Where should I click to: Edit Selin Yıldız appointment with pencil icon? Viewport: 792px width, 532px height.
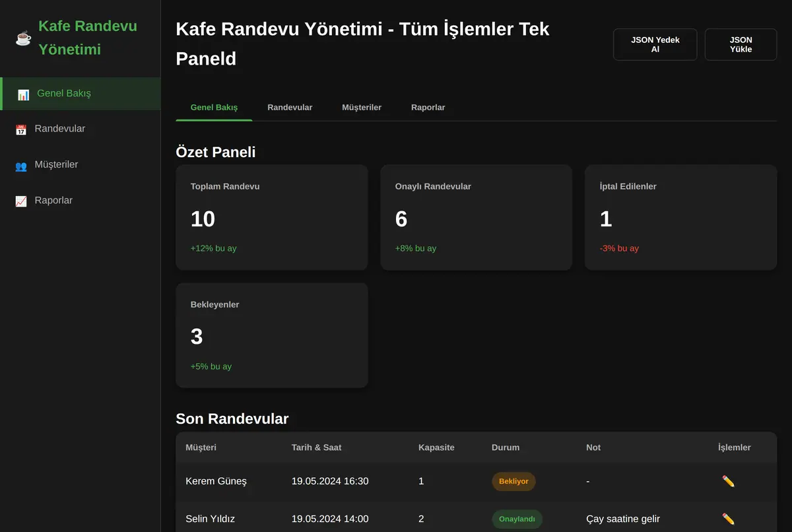point(728,519)
